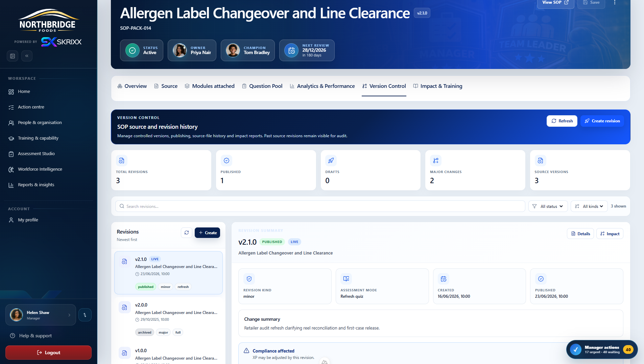This screenshot has height=364, width=644.
Task: Expand Helen Shaw user card
Action: 41,315
